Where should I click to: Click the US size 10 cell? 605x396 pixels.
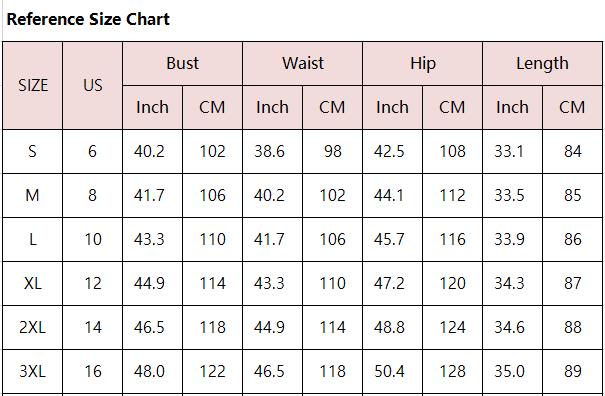(93, 239)
